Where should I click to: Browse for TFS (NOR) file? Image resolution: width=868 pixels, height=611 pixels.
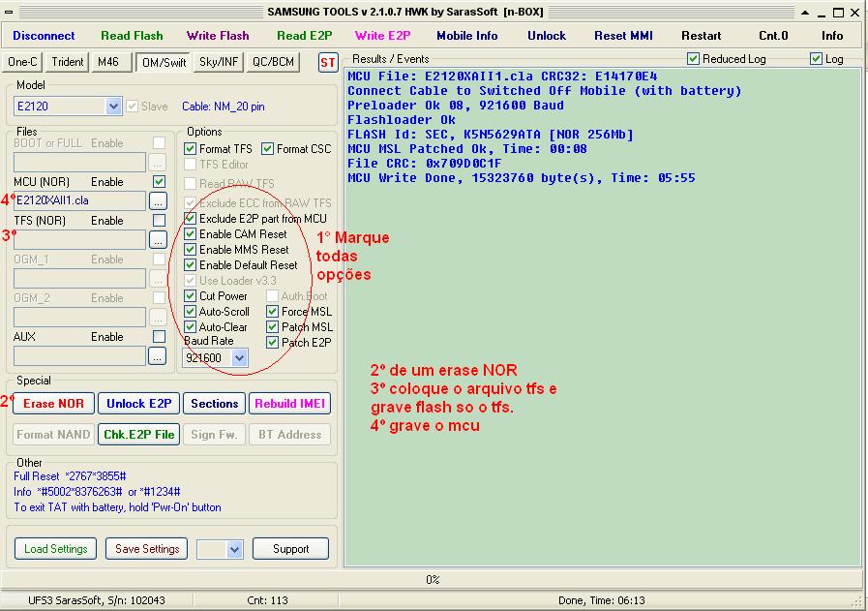point(158,240)
